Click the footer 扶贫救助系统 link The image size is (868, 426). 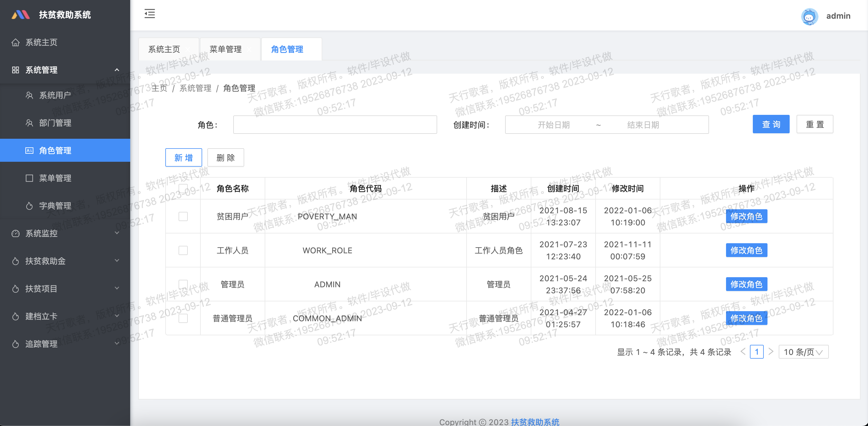(x=535, y=422)
